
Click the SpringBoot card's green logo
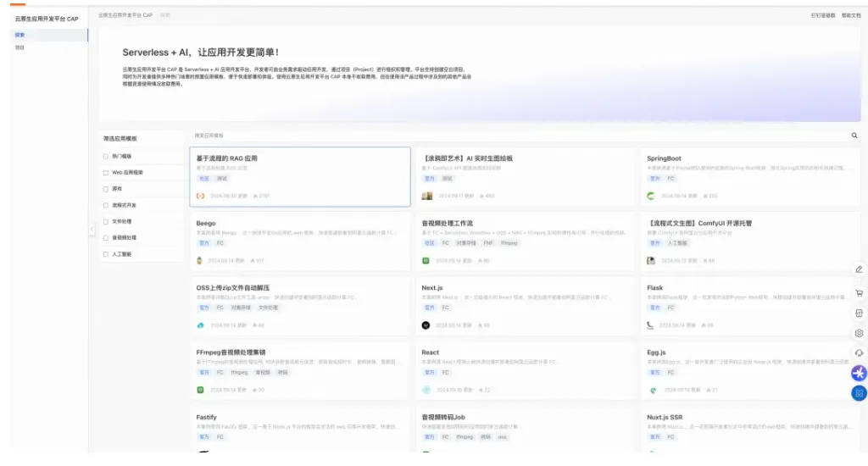(651, 196)
